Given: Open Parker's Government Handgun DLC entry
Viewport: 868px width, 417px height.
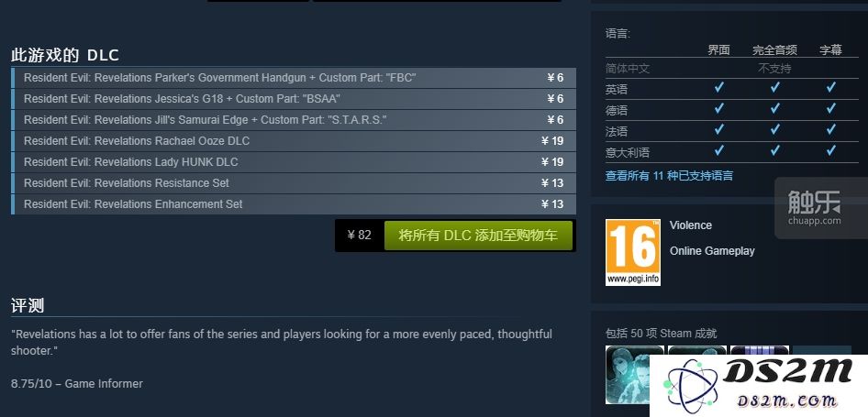Looking at the screenshot, I should coord(294,78).
